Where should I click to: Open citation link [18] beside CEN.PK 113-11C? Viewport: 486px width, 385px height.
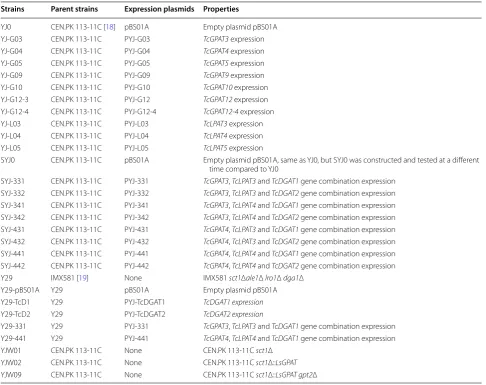109,27
